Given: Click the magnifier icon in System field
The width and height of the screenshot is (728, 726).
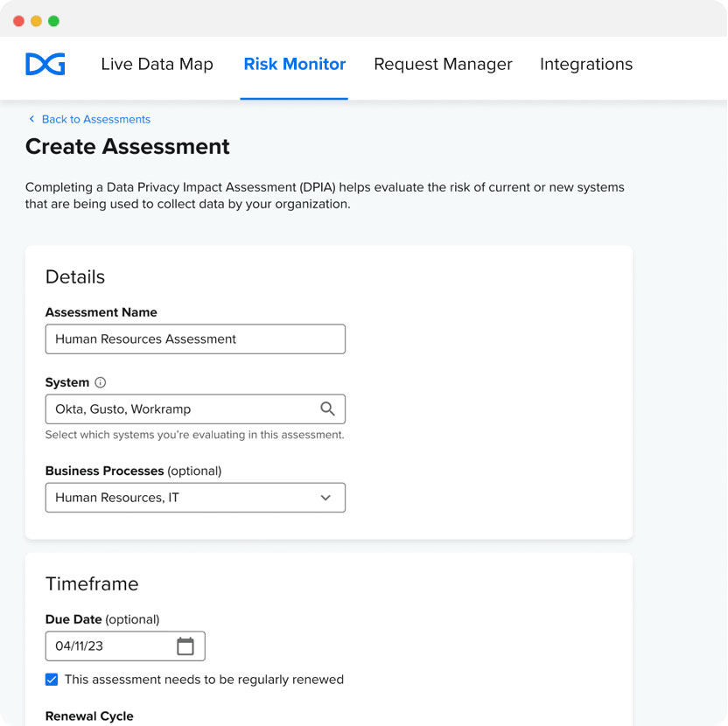Looking at the screenshot, I should 327,408.
